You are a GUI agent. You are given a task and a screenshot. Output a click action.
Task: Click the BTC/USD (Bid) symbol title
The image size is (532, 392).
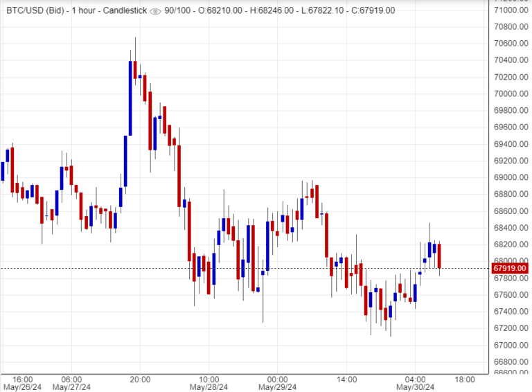pos(33,10)
